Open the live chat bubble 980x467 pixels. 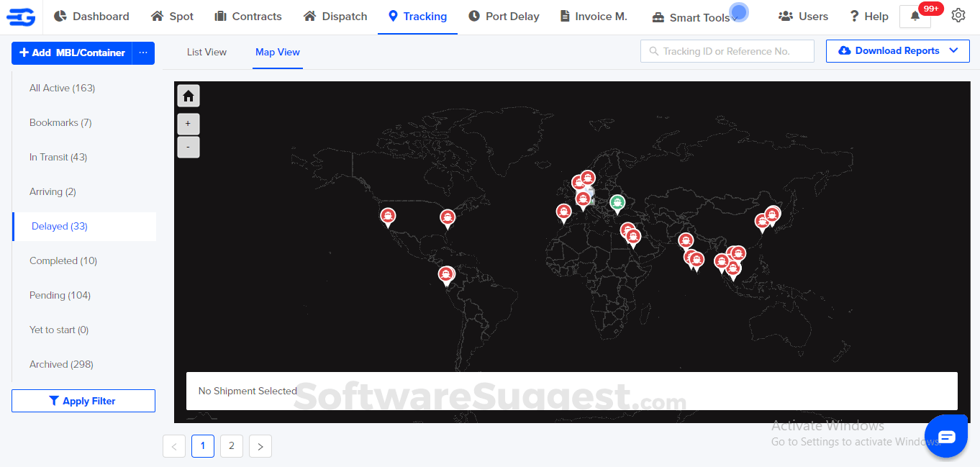pos(946,435)
